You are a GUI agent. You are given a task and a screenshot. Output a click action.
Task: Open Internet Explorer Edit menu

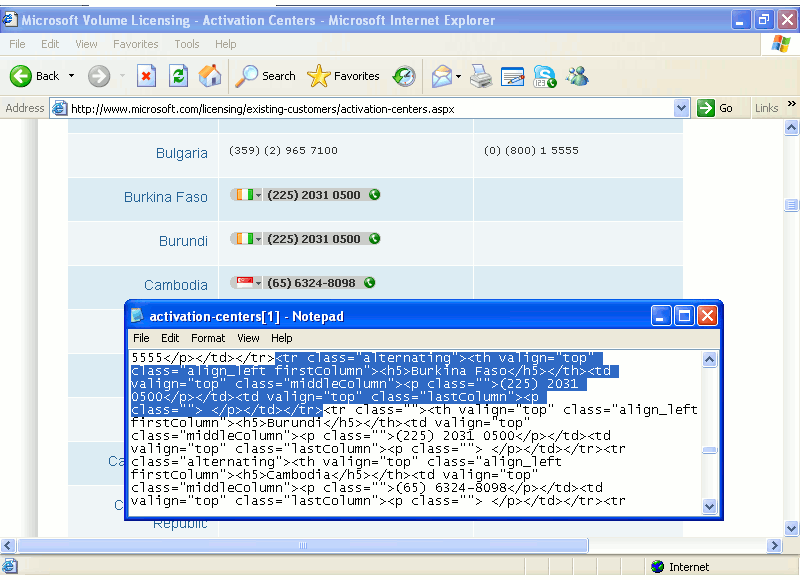[50, 44]
